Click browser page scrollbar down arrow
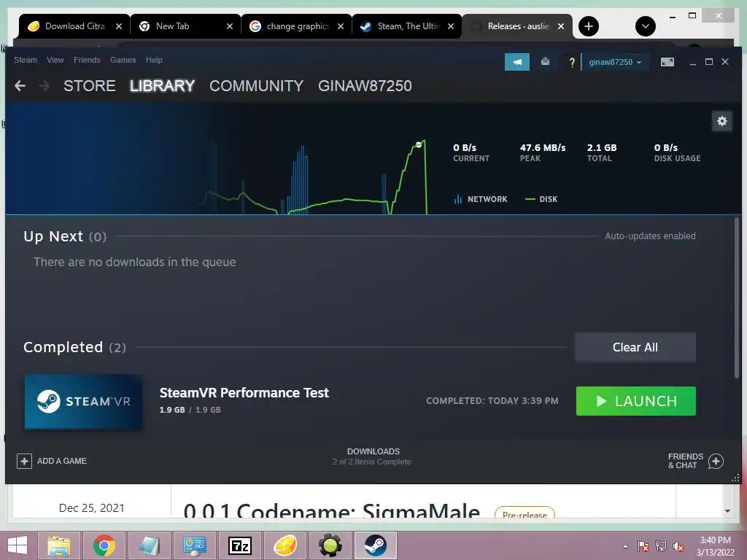747x560 pixels. [727, 511]
